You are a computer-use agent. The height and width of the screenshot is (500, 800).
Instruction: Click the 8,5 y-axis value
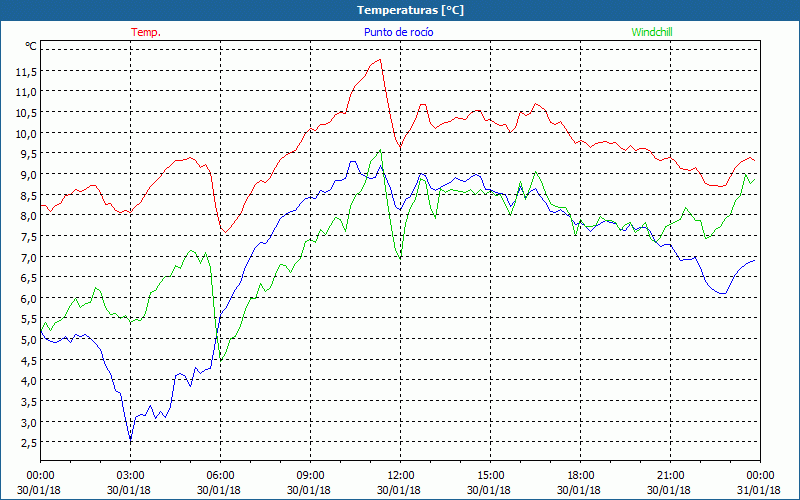(29, 196)
